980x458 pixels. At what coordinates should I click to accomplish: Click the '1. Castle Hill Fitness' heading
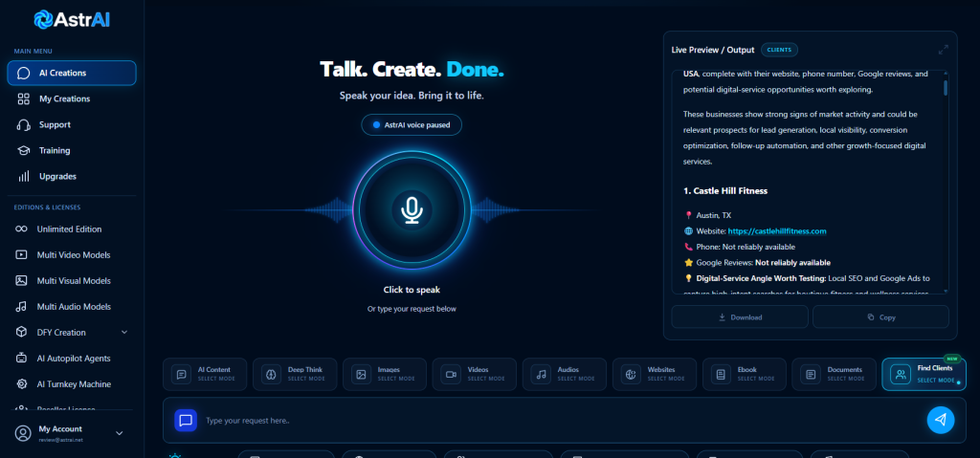coord(725,190)
